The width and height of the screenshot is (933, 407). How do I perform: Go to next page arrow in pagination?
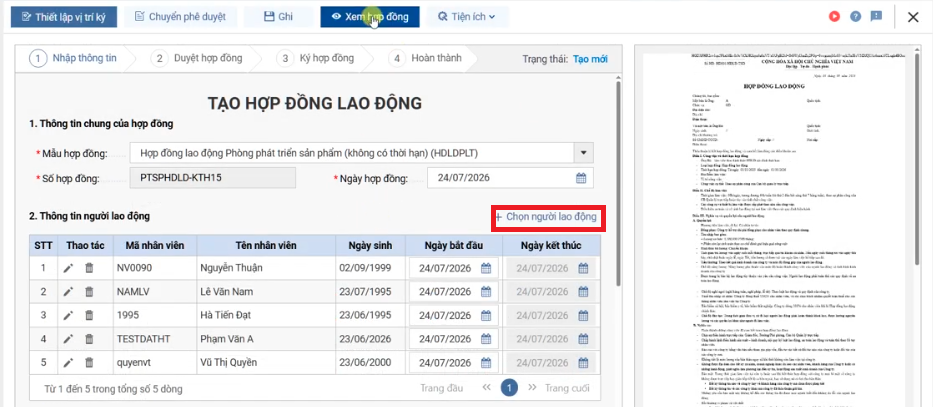pos(532,389)
